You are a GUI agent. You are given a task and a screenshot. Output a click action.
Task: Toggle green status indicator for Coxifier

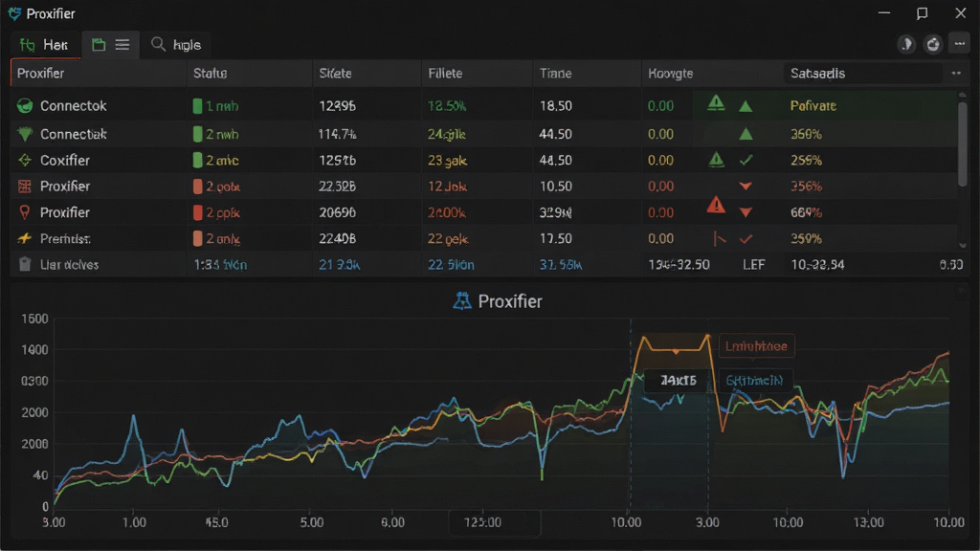(197, 160)
